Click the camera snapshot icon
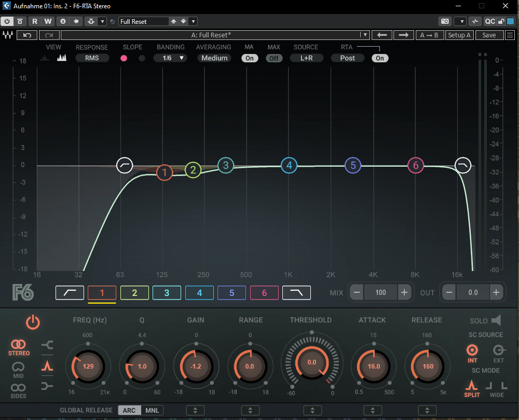The height and width of the screenshot is (420, 519). (x=444, y=21)
